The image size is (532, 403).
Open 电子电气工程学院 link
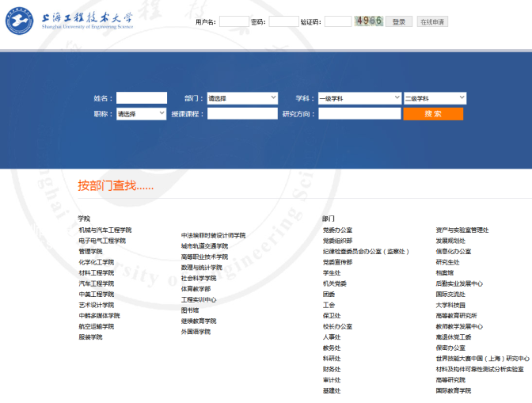(x=102, y=241)
